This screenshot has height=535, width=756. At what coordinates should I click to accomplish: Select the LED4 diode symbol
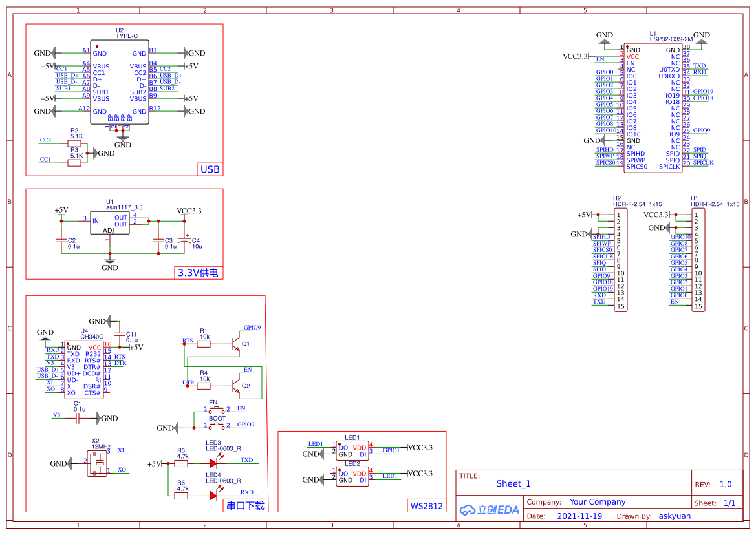point(215,494)
